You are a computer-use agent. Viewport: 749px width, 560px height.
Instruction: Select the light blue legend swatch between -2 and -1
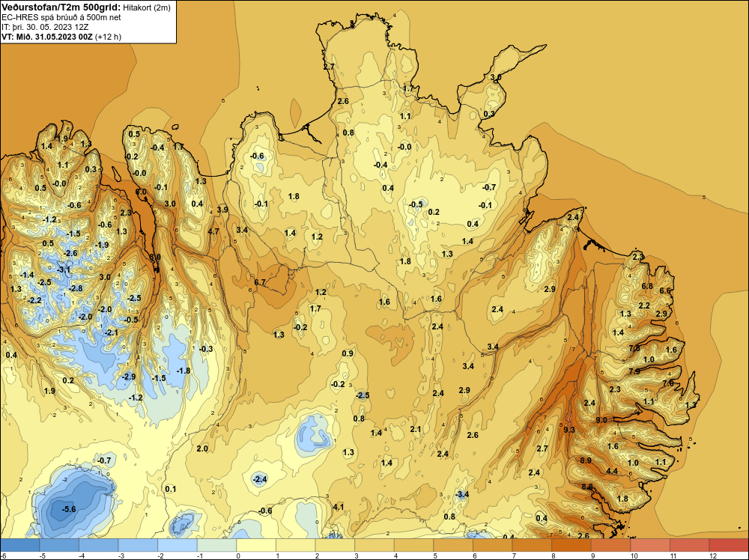178,545
